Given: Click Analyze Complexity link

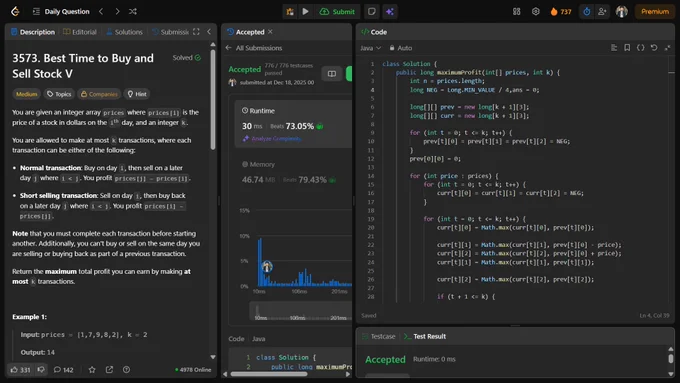Looking at the screenshot, I should click(272, 139).
